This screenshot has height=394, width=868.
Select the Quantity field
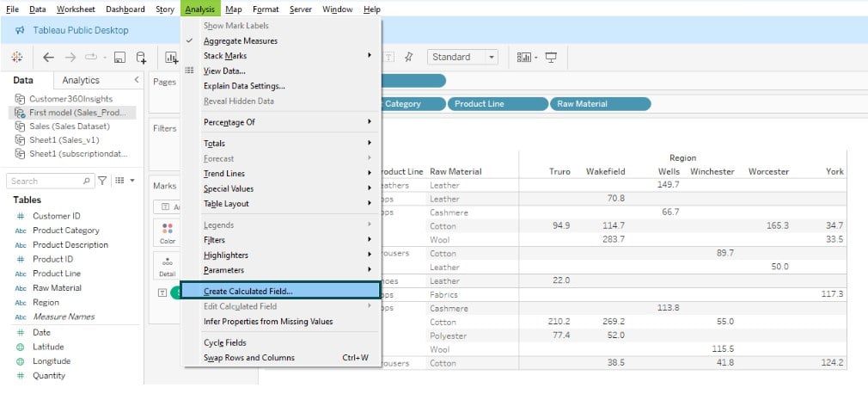[x=49, y=376]
